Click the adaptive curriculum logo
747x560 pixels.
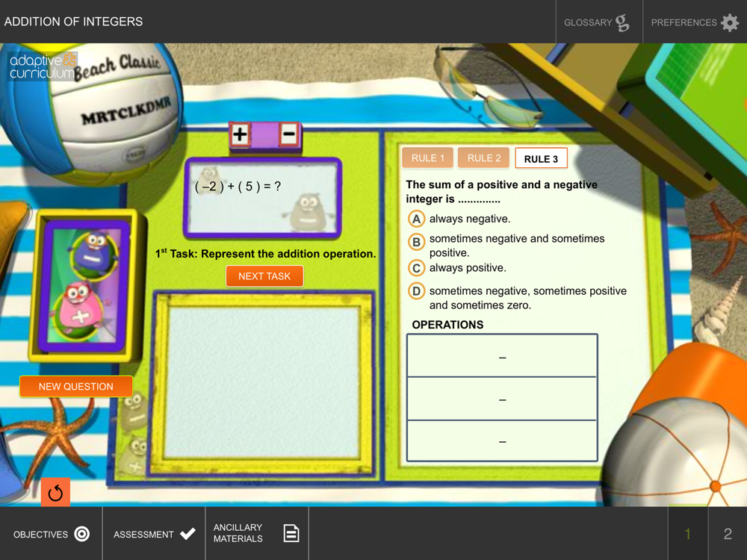(43, 66)
